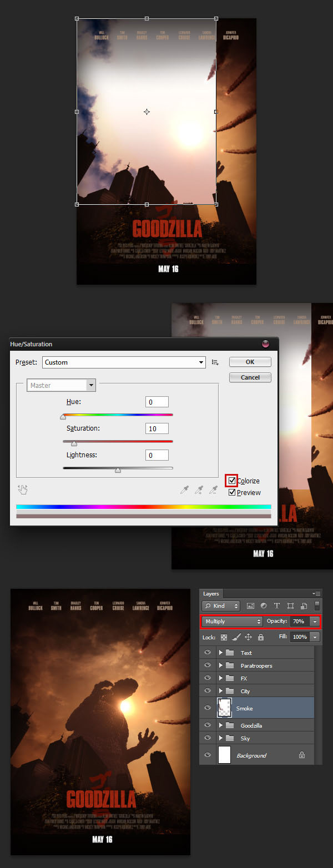Click the Hue slider handle
Viewport: 333px width, 868px height.
click(x=63, y=416)
